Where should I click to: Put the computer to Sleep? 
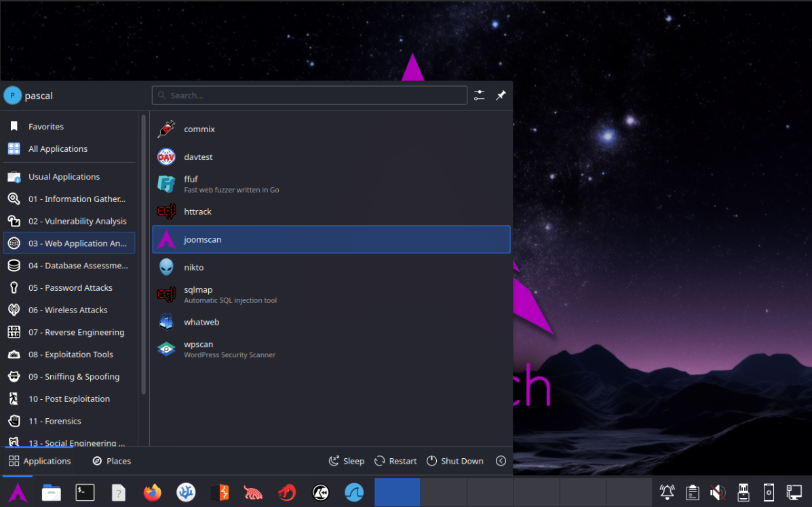[347, 461]
